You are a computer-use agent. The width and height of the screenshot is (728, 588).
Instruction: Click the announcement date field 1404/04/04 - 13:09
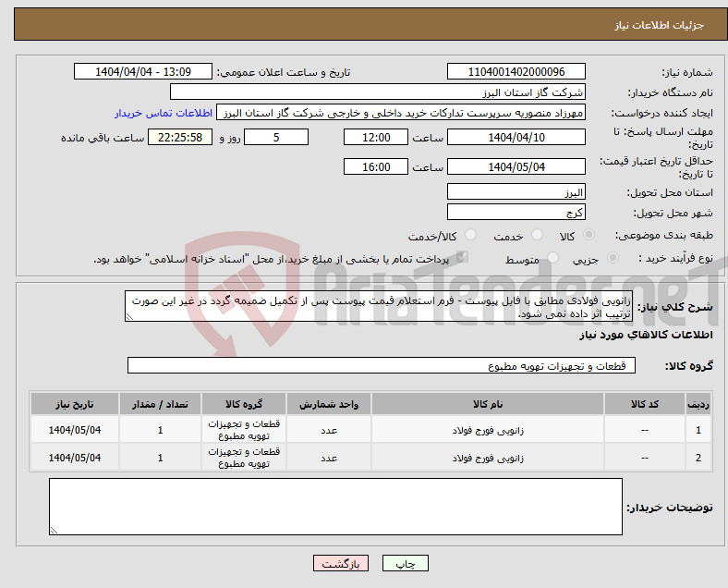(143, 71)
